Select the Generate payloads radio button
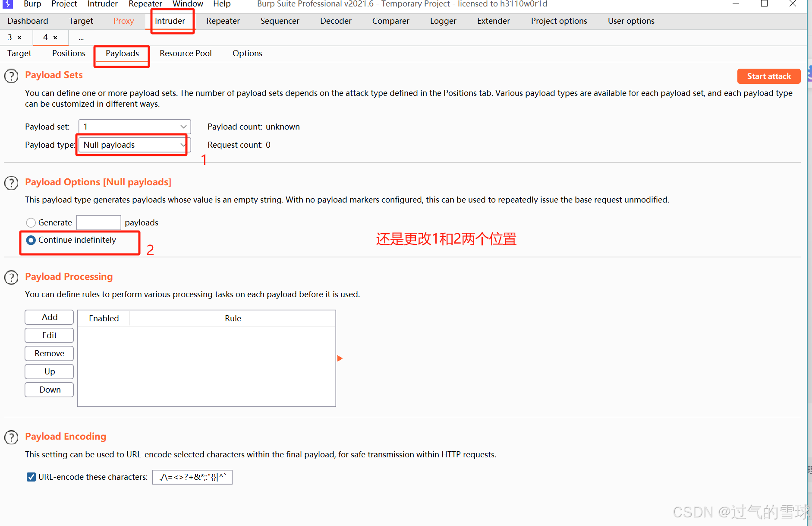Image resolution: width=812 pixels, height=526 pixels. click(x=31, y=222)
